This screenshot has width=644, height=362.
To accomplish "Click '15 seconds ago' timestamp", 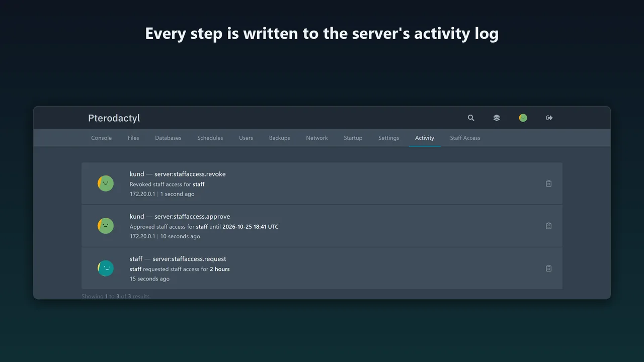I will (149, 279).
